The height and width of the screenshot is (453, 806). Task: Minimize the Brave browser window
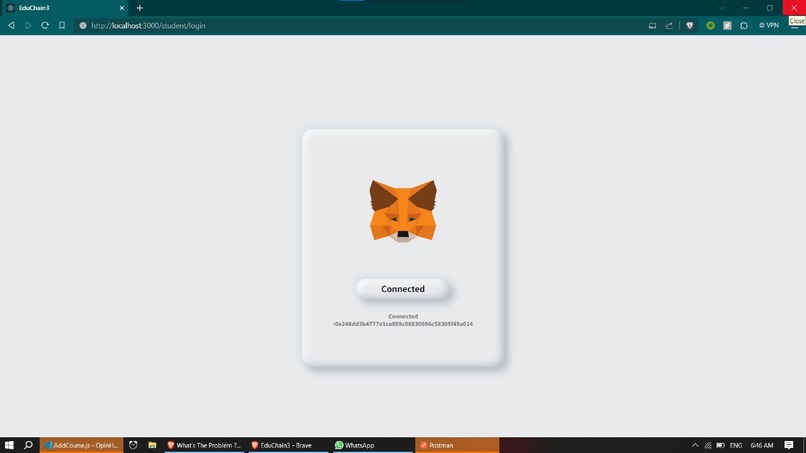745,8
